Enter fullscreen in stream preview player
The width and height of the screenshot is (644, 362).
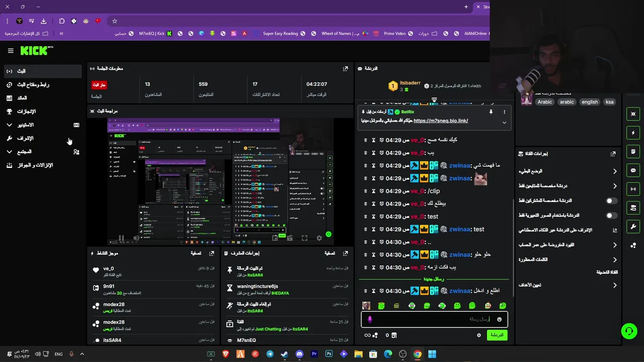pos(304,238)
